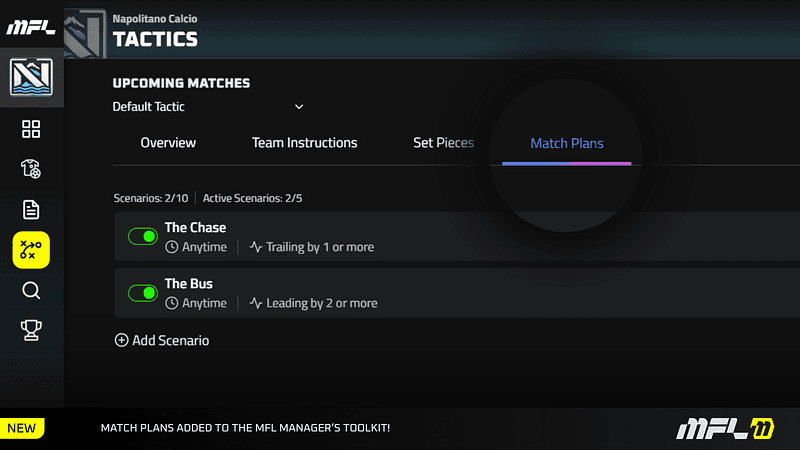Open the dashboard grid icon in sidebar

[x=31, y=129]
